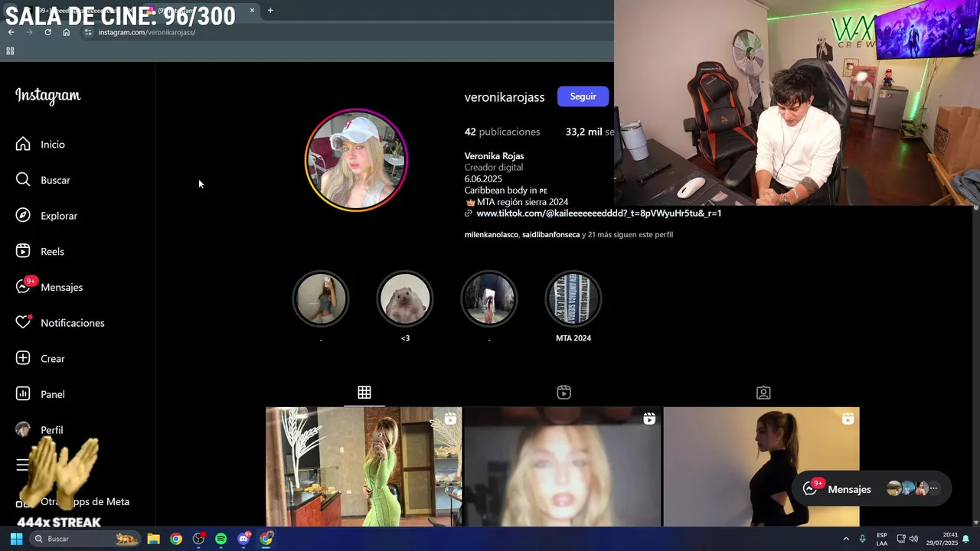Open the <3 hamster story highlight
Viewport: 980px width, 551px height.
coord(405,298)
